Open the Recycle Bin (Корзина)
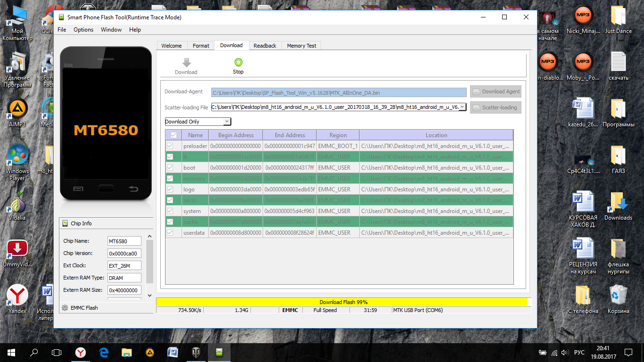This screenshot has width=644, height=362. (x=618, y=296)
